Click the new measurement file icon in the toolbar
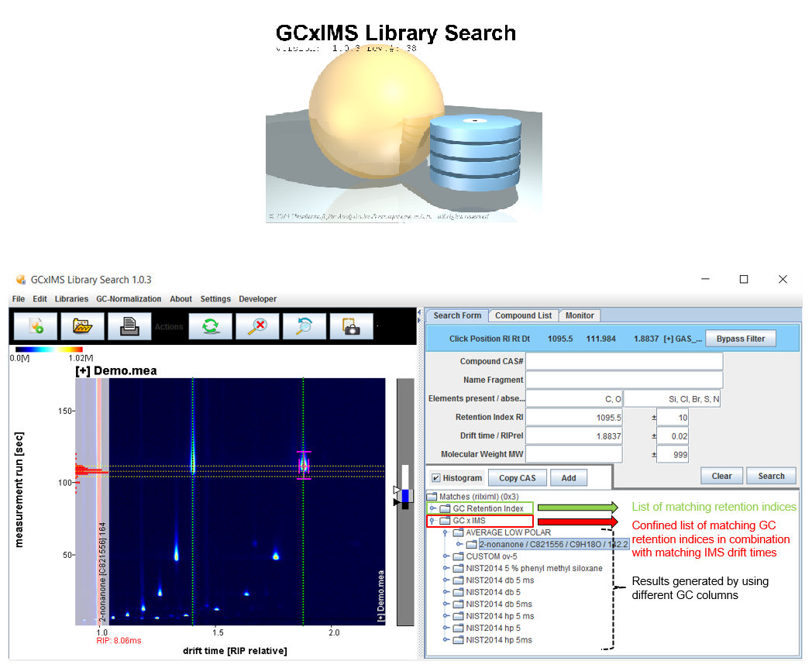This screenshot has height=668, width=812. 36,326
